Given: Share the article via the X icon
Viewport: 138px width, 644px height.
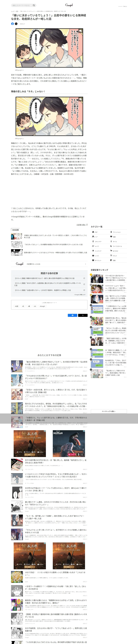Looking at the screenshot, I should coord(16,24).
